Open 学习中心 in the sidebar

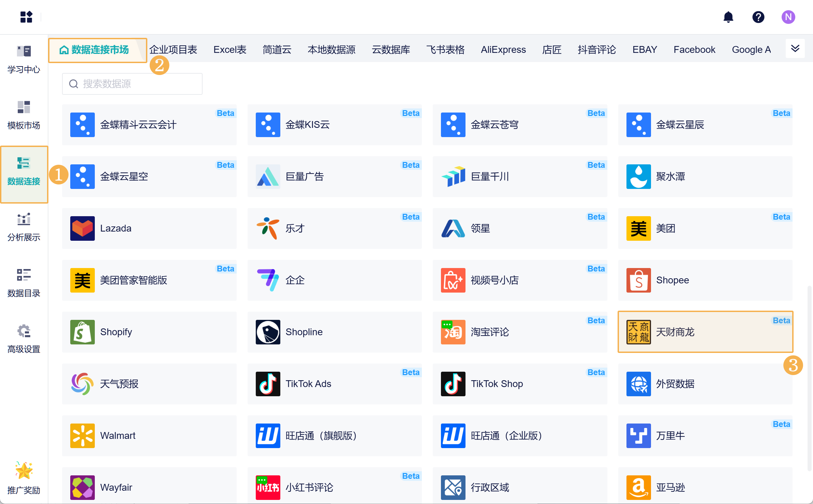coord(24,60)
